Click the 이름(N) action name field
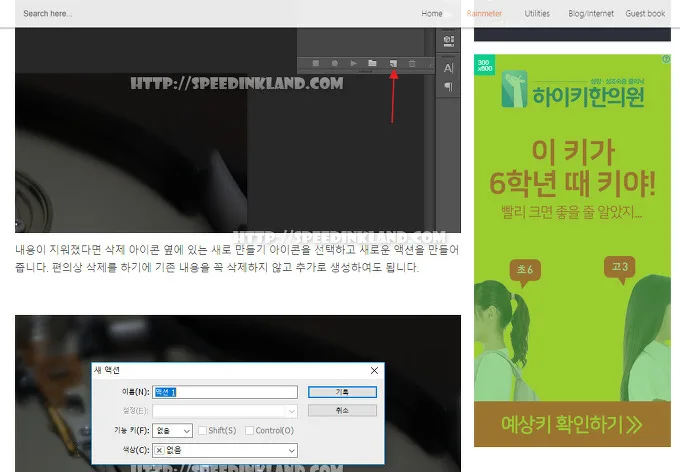Viewport: 680px width, 472px height. coord(225,392)
